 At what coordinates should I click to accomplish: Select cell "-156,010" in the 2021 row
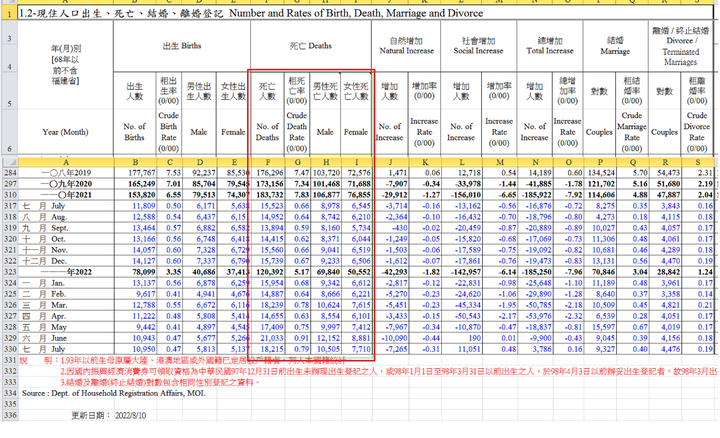(x=461, y=195)
